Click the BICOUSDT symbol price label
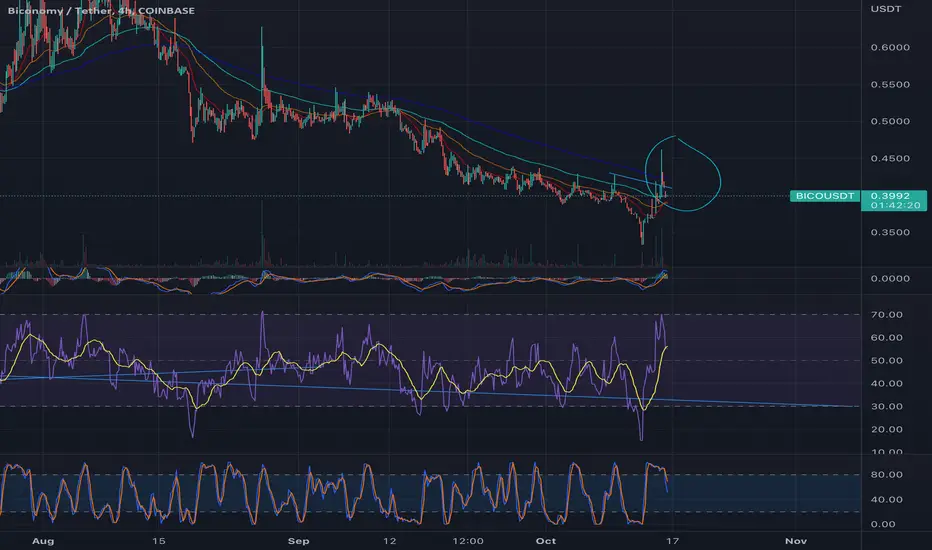 pyautogui.click(x=824, y=196)
